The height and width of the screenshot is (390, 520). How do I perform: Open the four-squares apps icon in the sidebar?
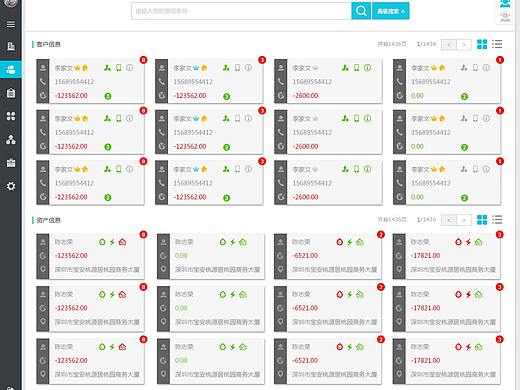[x=11, y=116]
